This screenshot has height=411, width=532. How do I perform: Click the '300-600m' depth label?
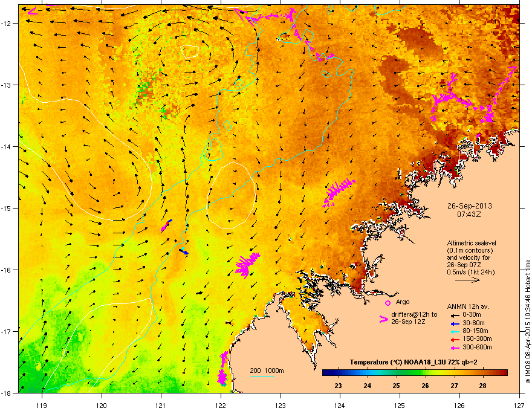tap(477, 347)
